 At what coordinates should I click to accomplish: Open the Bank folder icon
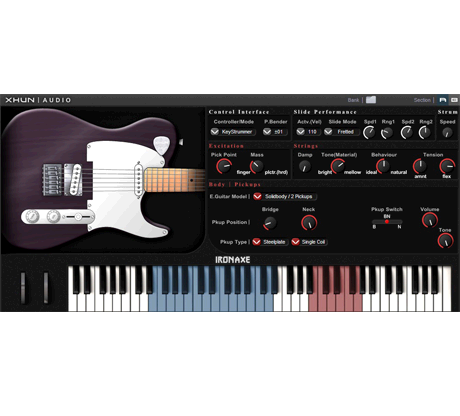click(x=371, y=100)
